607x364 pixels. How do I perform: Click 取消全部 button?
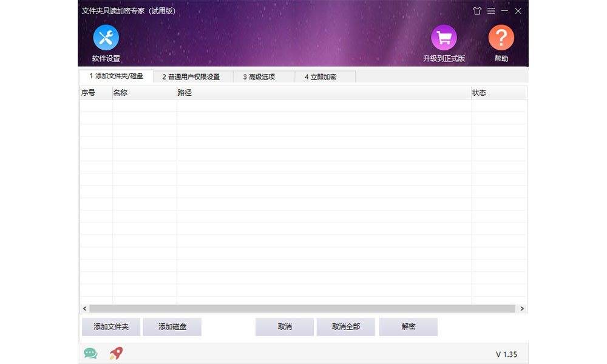pyautogui.click(x=345, y=327)
